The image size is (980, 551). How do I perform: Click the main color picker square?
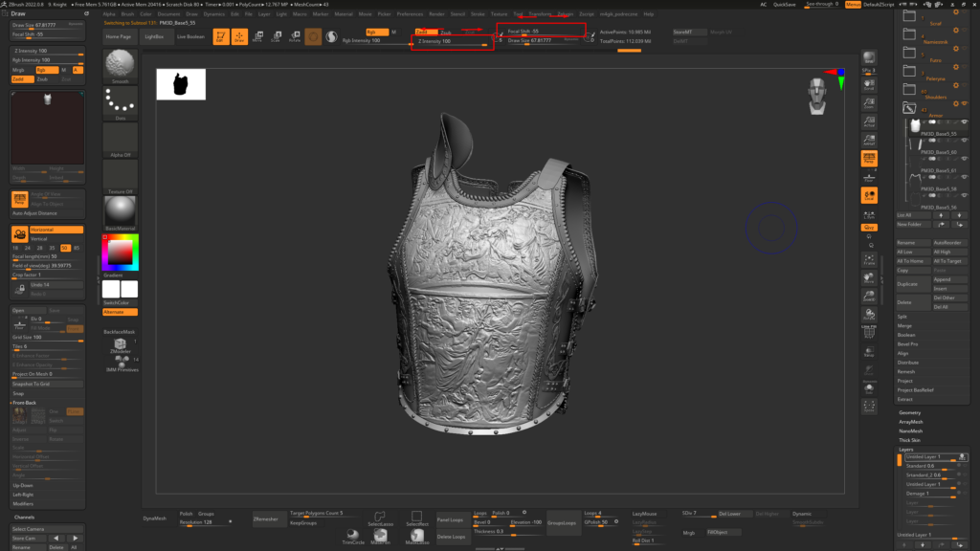[121, 253]
